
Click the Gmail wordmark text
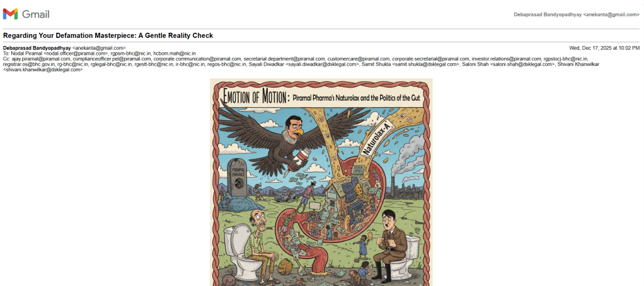click(36, 14)
